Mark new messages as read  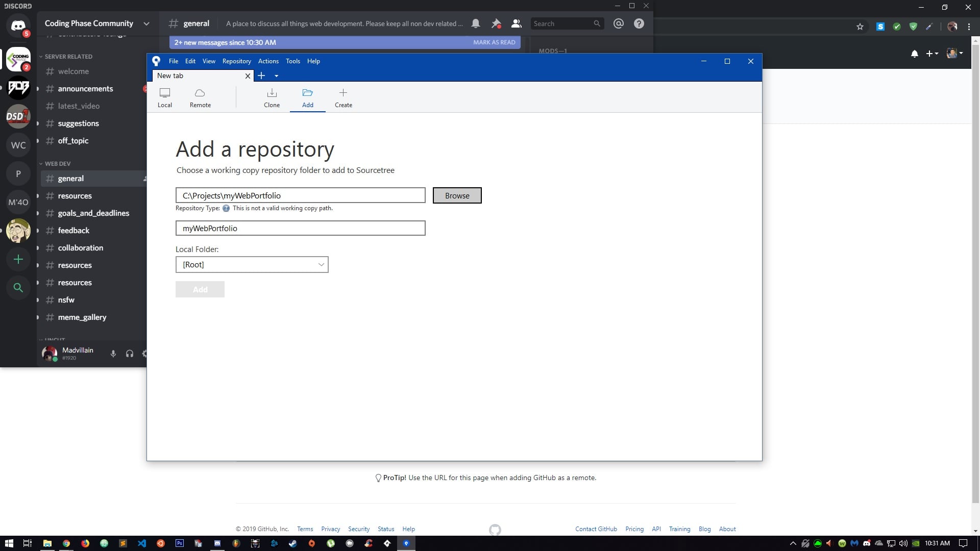coord(494,42)
